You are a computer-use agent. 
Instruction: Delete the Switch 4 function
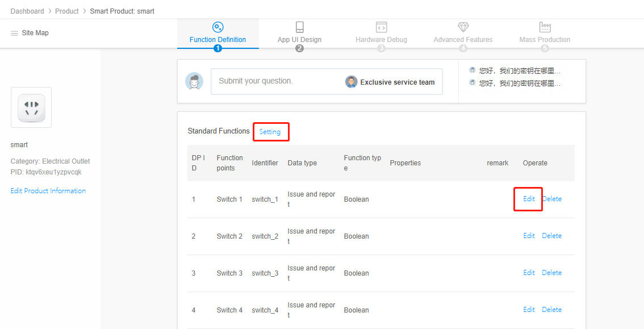551,310
